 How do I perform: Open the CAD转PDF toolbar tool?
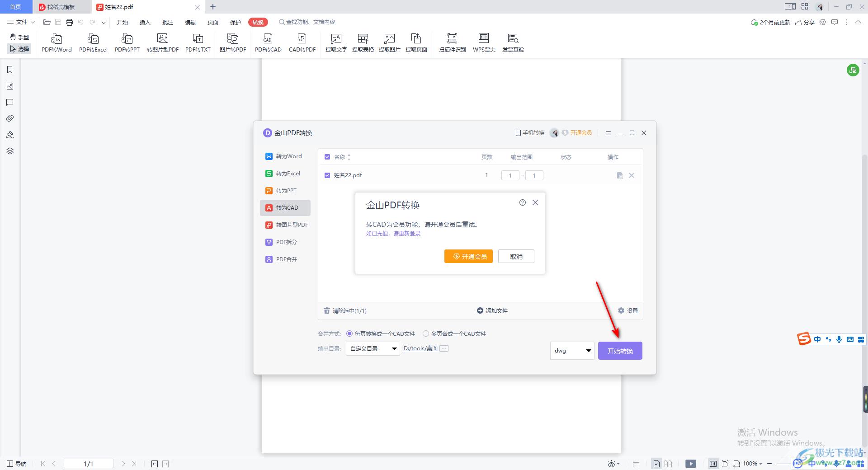click(302, 43)
